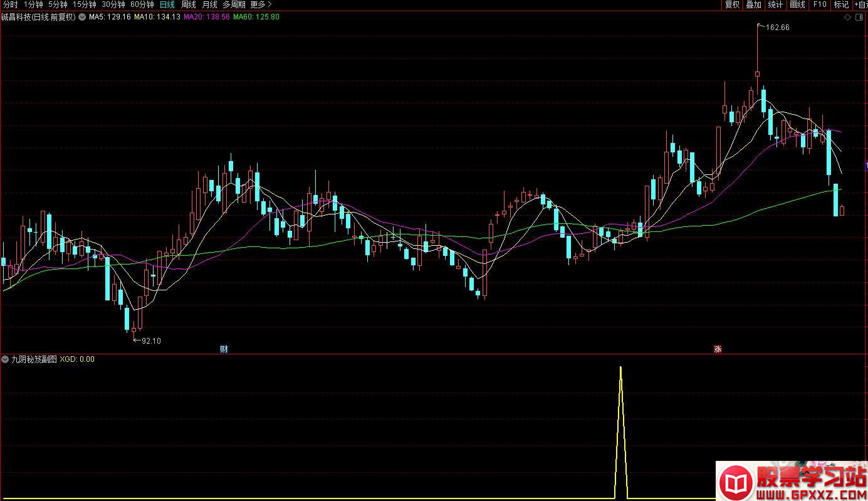Switch to 周线 weekly chart

tap(189, 4)
